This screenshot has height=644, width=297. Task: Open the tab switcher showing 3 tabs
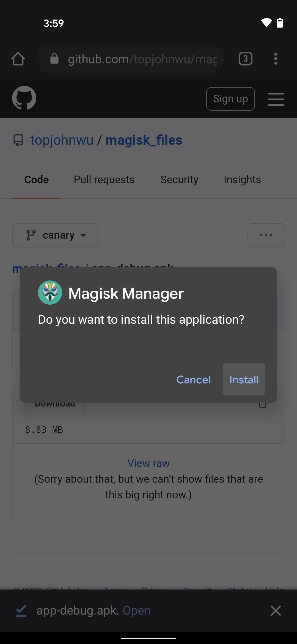[245, 59]
